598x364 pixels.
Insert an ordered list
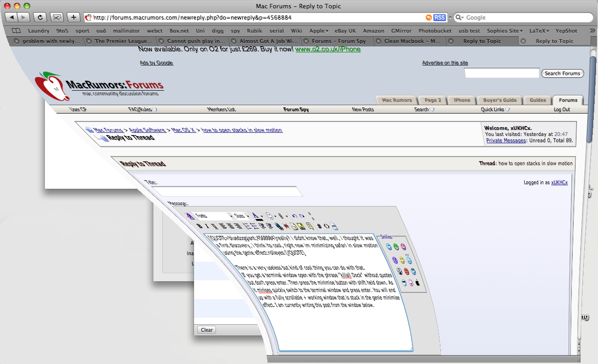click(x=246, y=226)
